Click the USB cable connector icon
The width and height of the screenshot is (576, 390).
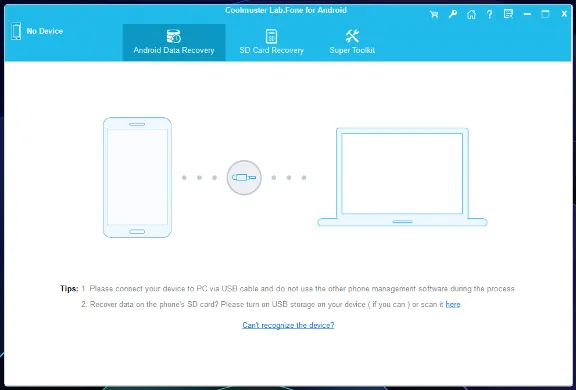[244, 178]
